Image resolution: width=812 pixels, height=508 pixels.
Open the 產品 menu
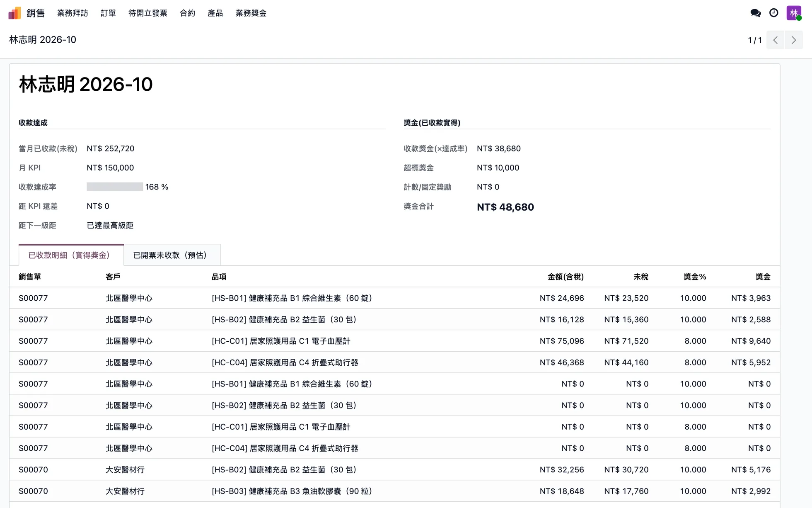click(x=215, y=13)
